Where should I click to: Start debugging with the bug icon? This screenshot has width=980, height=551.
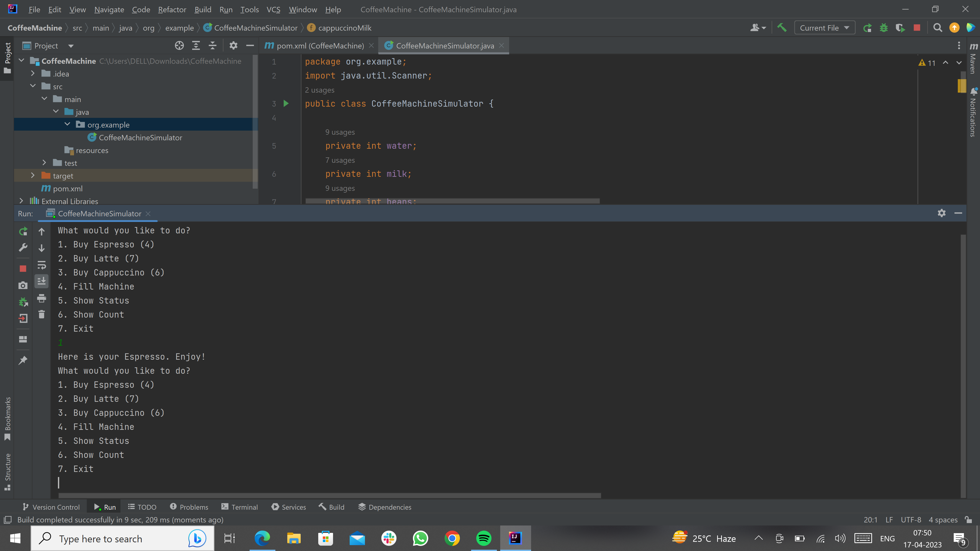(x=884, y=27)
